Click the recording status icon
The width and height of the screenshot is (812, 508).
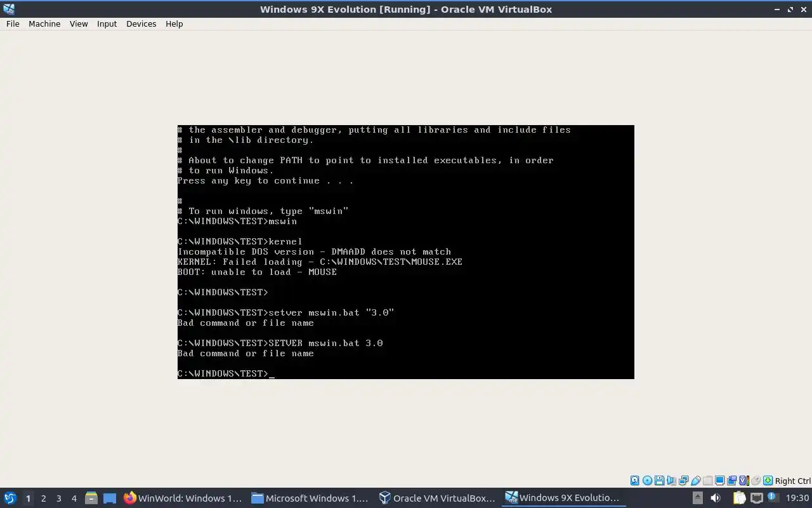tap(731, 481)
